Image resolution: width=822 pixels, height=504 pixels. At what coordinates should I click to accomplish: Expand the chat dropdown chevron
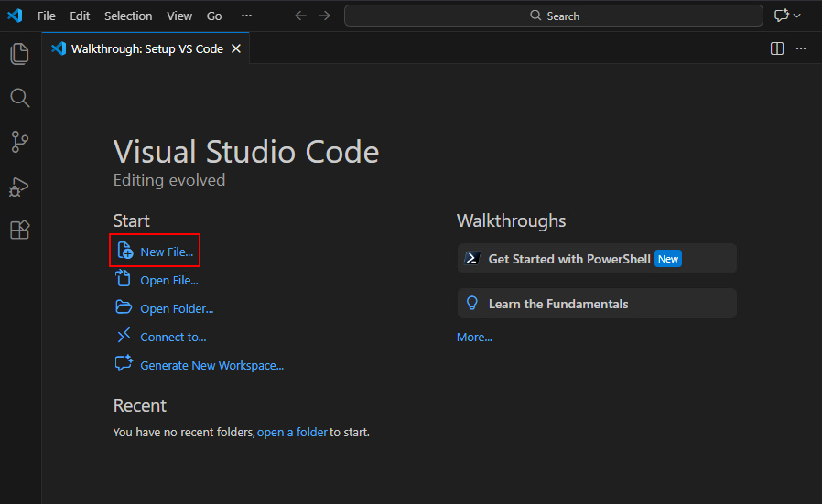coord(797,16)
